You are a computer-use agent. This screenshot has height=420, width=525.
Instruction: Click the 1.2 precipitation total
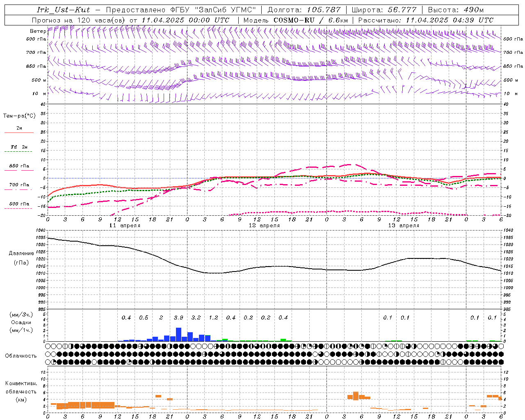click(213, 318)
